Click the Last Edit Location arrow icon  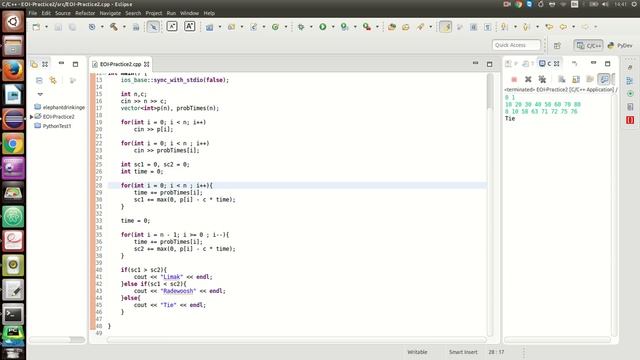coord(549,27)
